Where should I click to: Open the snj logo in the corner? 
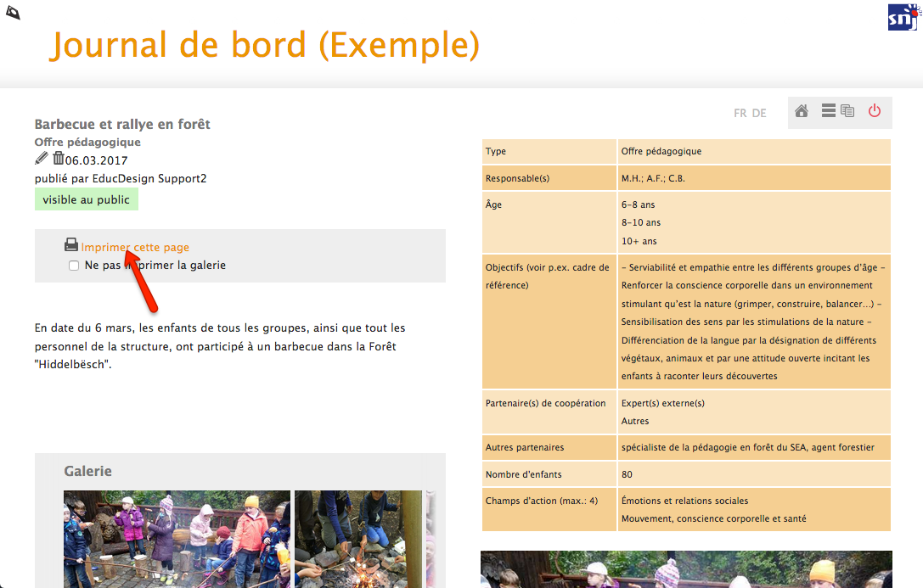coord(903,16)
